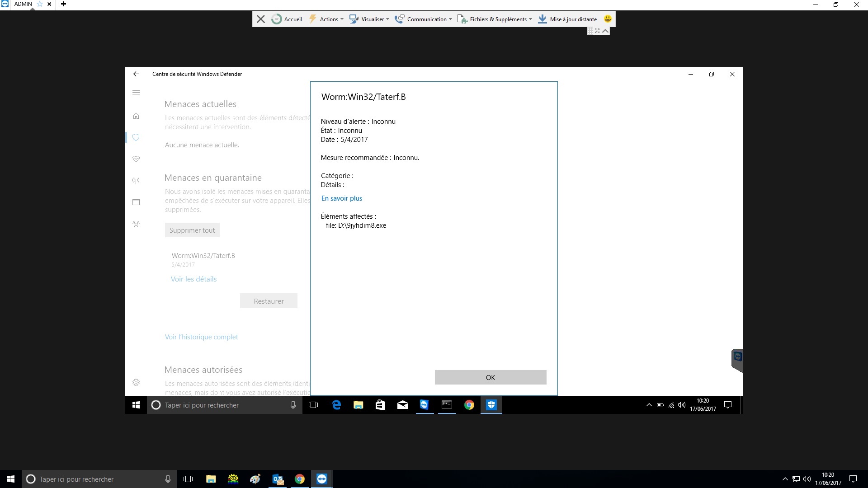Click remote Wi-Fi tray icon
Viewport: 868px width, 488px height.
[671, 405]
